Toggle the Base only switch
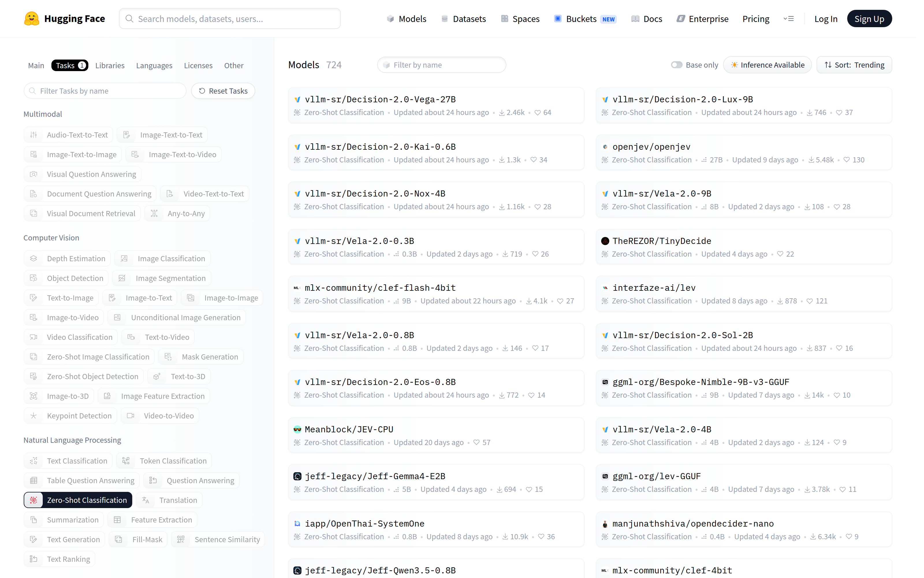924x578 pixels. tap(677, 65)
